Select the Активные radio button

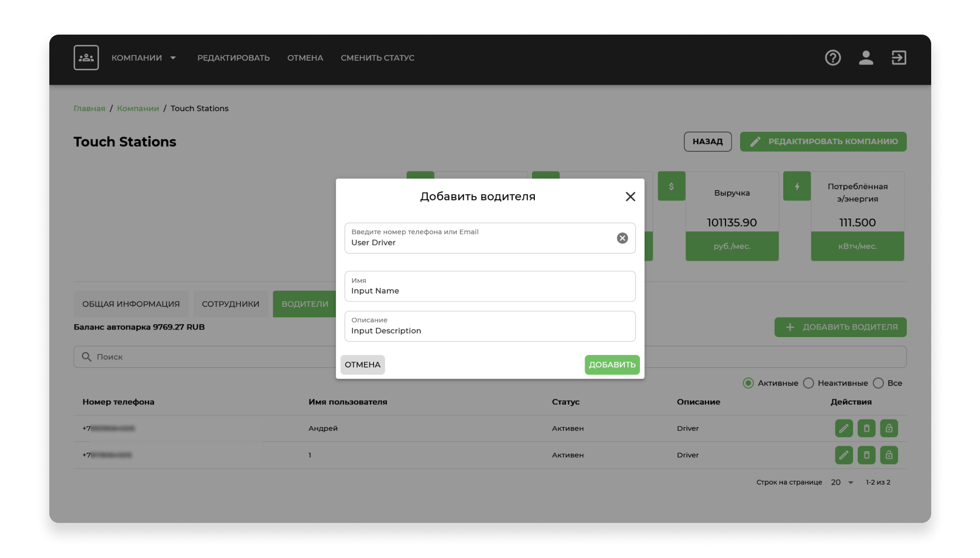pyautogui.click(x=748, y=383)
